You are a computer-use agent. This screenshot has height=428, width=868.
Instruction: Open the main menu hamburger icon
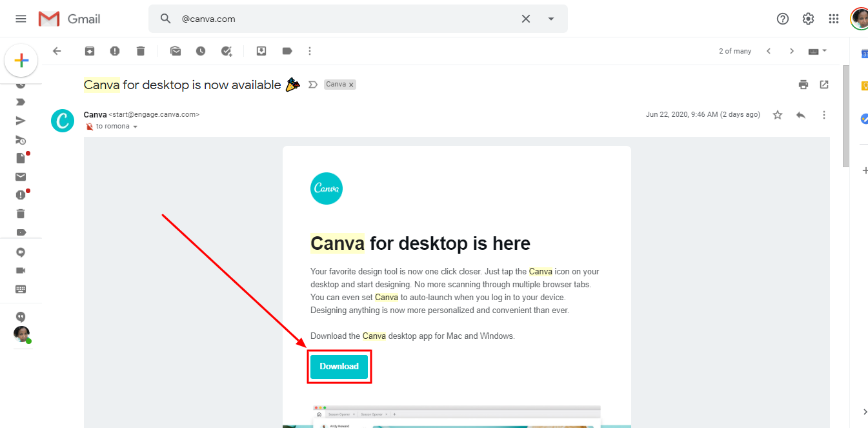(x=21, y=19)
